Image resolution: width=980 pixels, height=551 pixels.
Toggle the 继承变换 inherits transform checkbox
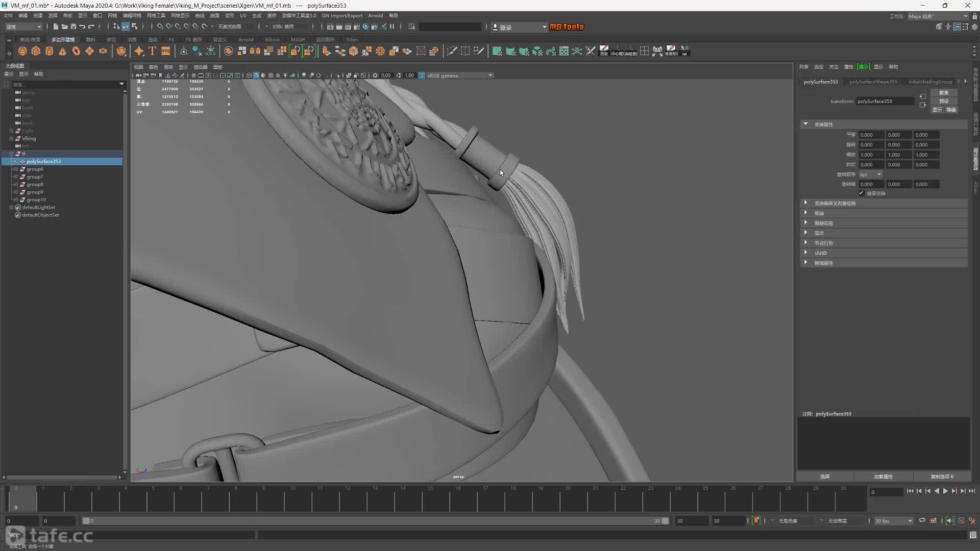pos(862,193)
